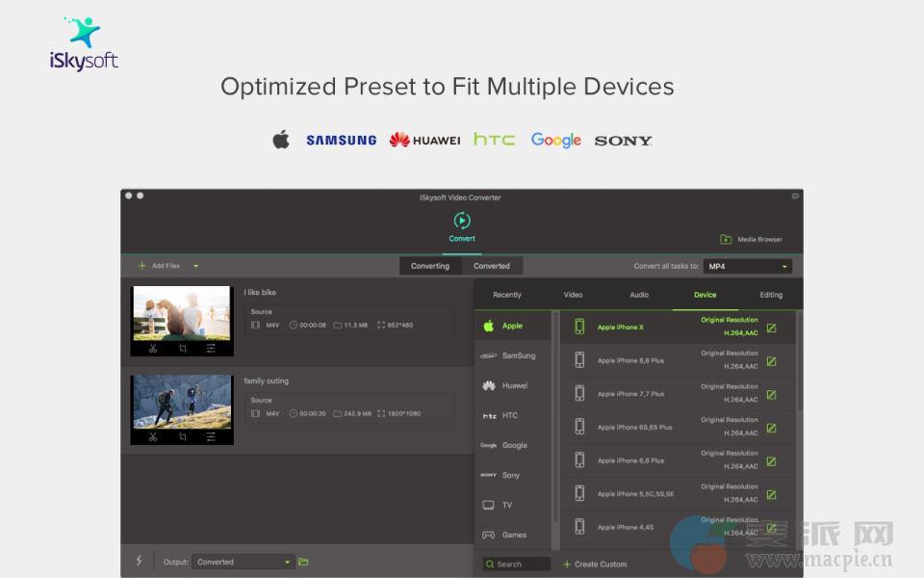Open the MP4 format dropdown
Screen dimensions: 924x578
[748, 266]
